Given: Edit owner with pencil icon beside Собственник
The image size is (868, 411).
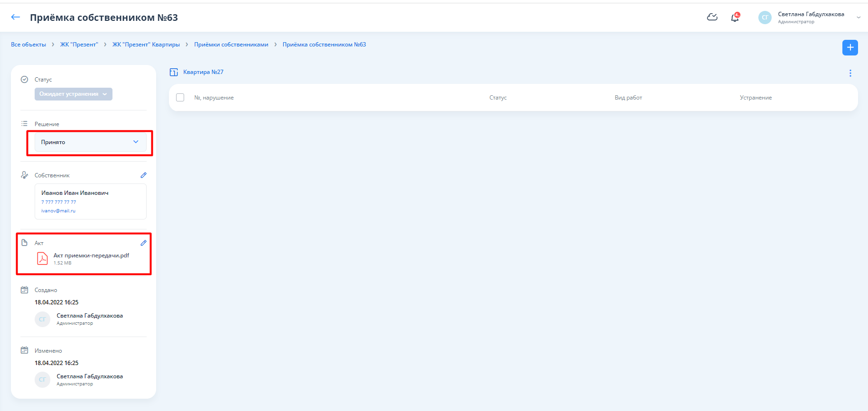Looking at the screenshot, I should (x=143, y=175).
